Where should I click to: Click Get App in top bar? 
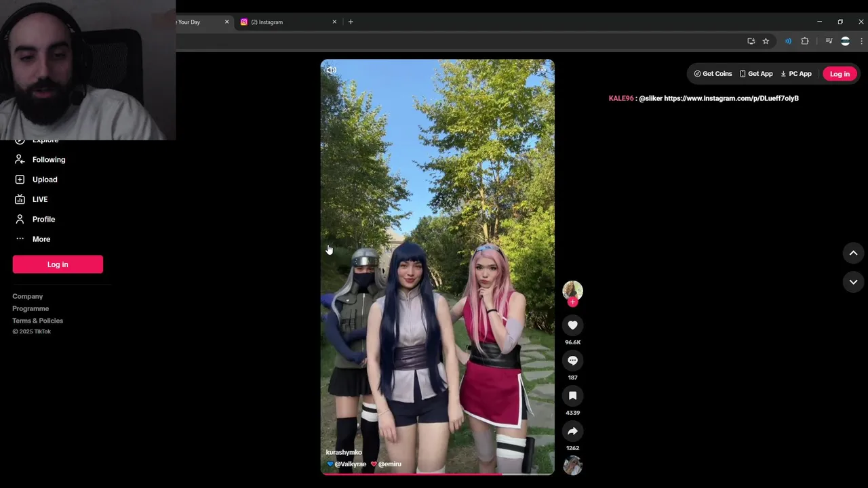tap(756, 74)
